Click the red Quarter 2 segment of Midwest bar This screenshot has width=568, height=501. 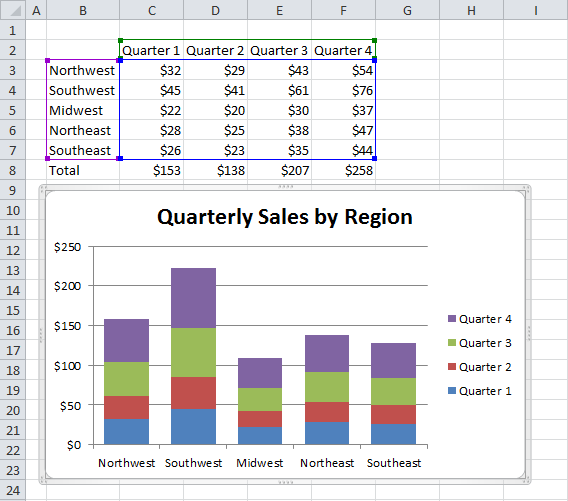click(x=260, y=419)
